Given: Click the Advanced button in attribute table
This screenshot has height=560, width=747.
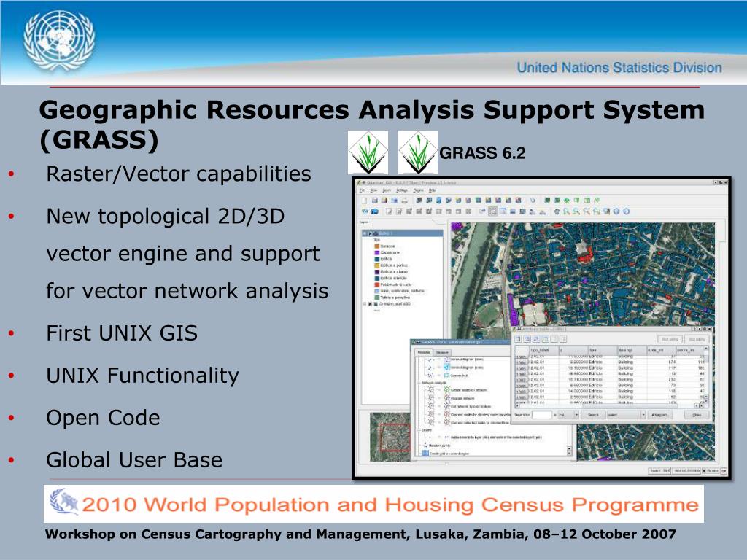Looking at the screenshot, I should 659,415.
